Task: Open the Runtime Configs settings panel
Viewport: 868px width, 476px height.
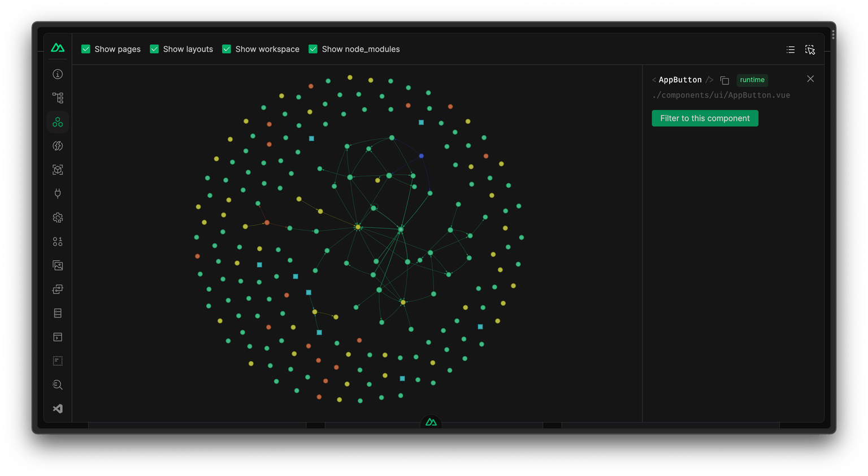Action: pyautogui.click(x=57, y=217)
